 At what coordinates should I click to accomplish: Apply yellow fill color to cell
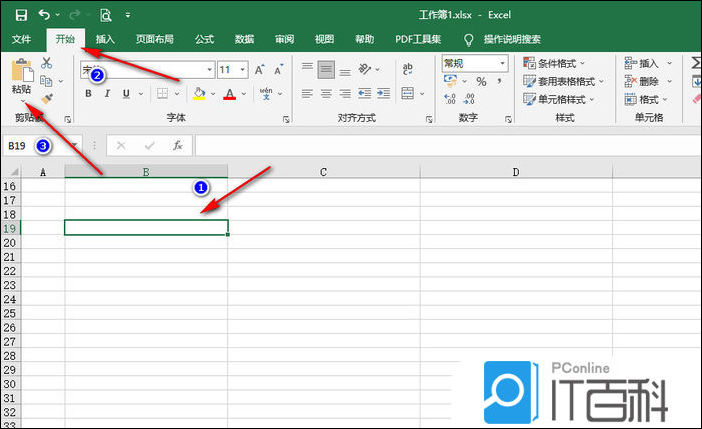(199, 94)
